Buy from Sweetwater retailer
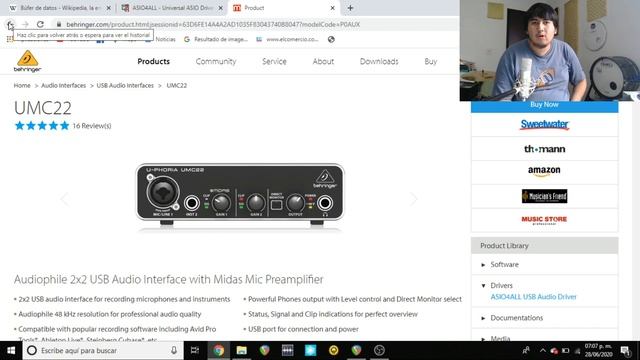 [544, 124]
